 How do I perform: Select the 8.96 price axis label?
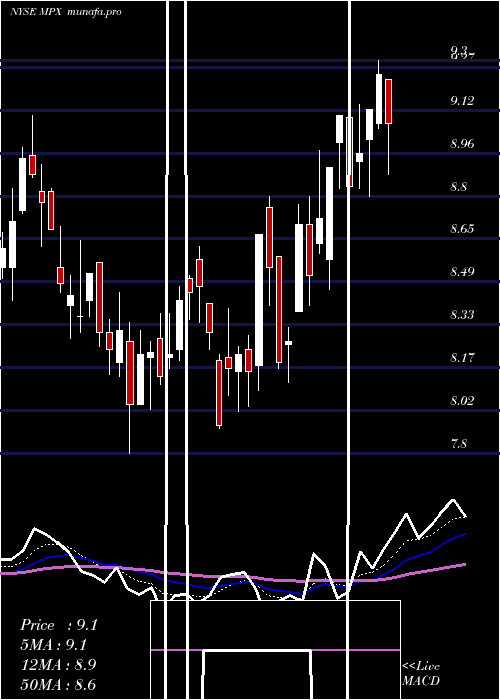click(x=462, y=144)
